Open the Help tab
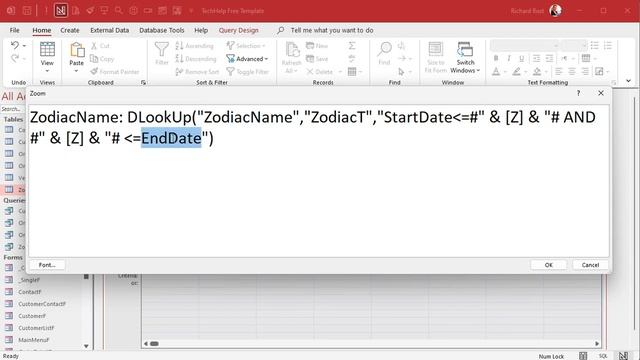The width and height of the screenshot is (640, 360). coord(201,30)
